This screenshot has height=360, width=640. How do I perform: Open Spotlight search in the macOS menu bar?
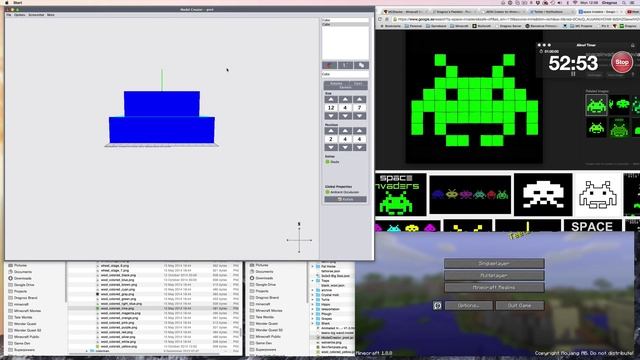click(x=624, y=2)
